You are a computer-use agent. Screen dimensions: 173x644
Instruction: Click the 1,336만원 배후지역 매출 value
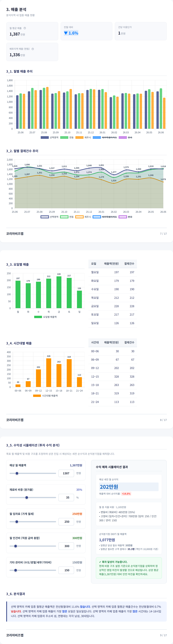click(x=17, y=55)
